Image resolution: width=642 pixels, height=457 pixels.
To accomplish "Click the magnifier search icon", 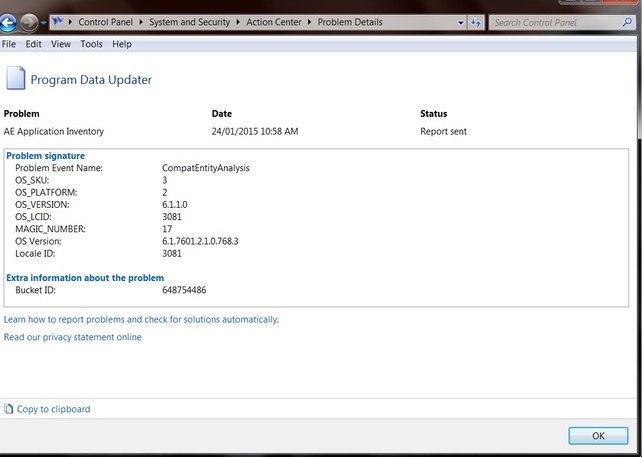I will [627, 22].
